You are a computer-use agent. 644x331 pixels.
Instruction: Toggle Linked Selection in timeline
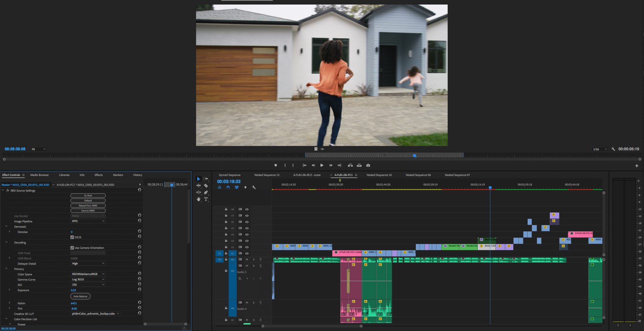coord(237,187)
